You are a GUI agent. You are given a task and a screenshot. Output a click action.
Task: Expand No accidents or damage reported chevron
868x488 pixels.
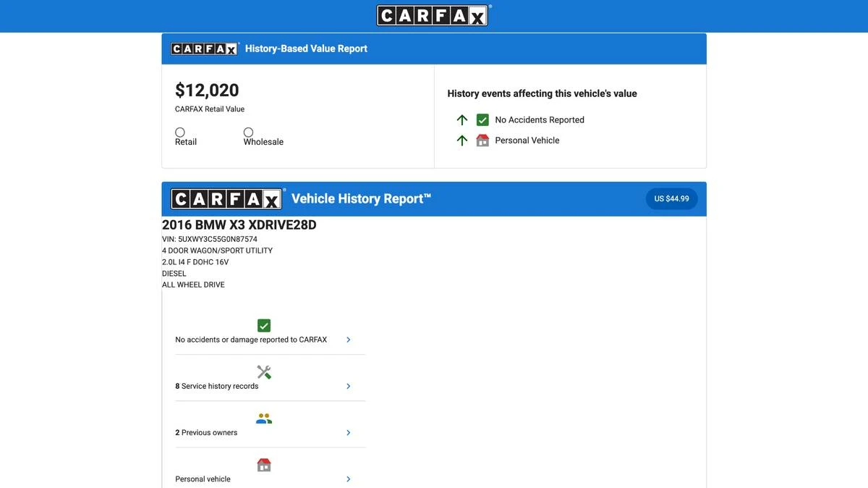click(349, 340)
